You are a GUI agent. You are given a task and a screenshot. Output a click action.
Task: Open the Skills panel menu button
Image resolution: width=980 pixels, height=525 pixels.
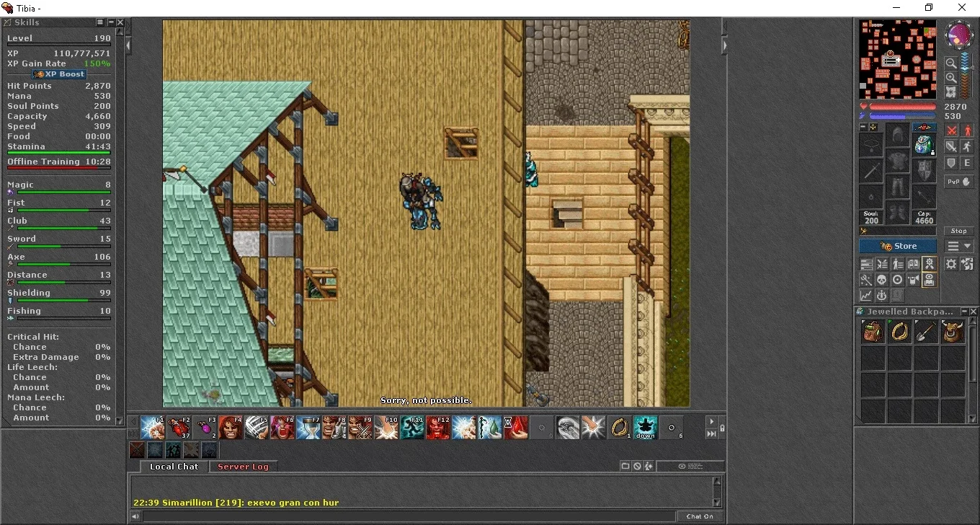point(100,22)
